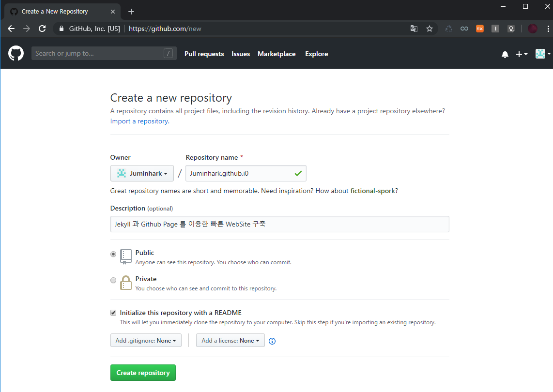Click the Public repository book icon
The height and width of the screenshot is (392, 553).
[x=126, y=256]
